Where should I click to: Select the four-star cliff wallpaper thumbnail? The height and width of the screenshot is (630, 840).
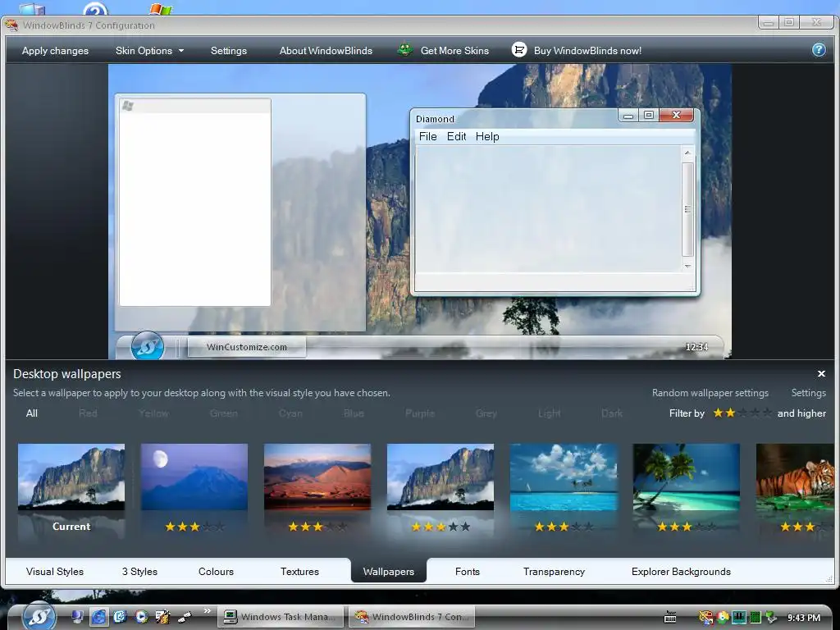pos(441,477)
